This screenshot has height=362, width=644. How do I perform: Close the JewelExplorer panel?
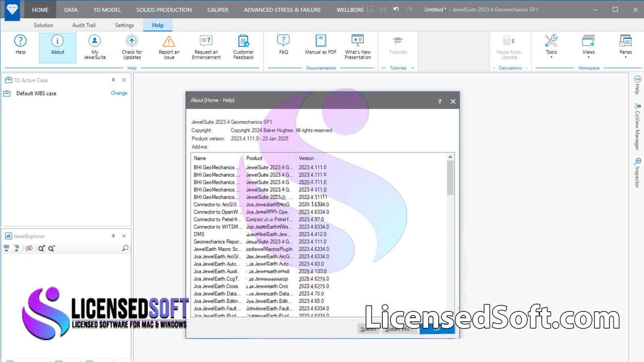click(124, 236)
